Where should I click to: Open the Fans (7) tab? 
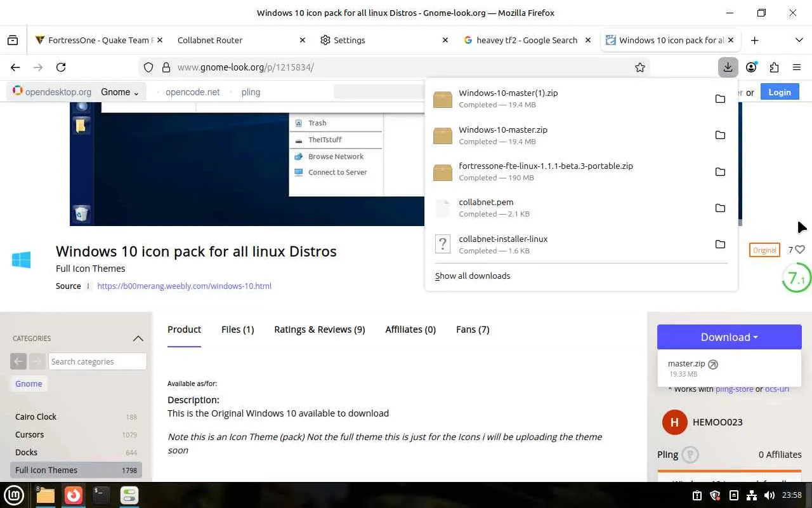coord(473,330)
